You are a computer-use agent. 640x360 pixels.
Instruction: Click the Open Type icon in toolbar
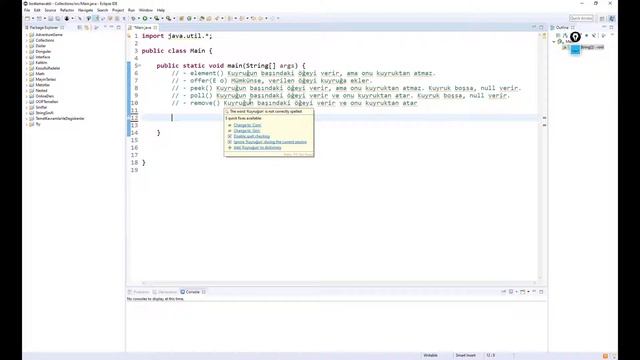202,18
